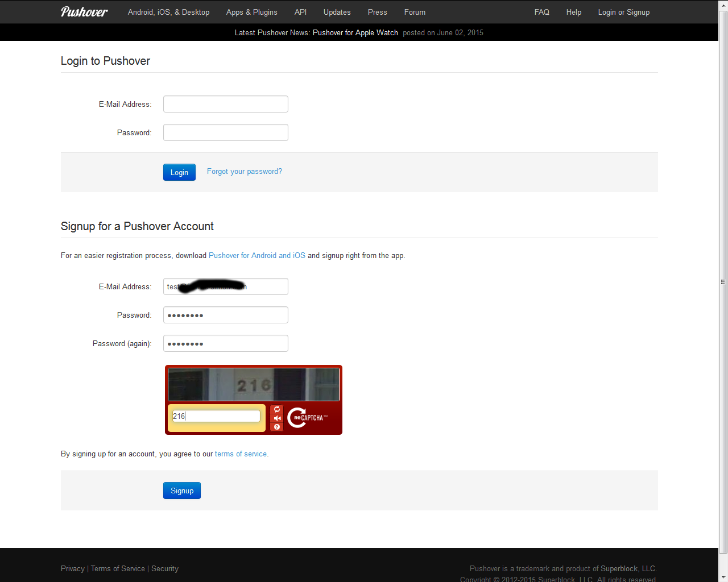728x582 pixels.
Task: Click the Pushover logo
Action: [84, 12]
